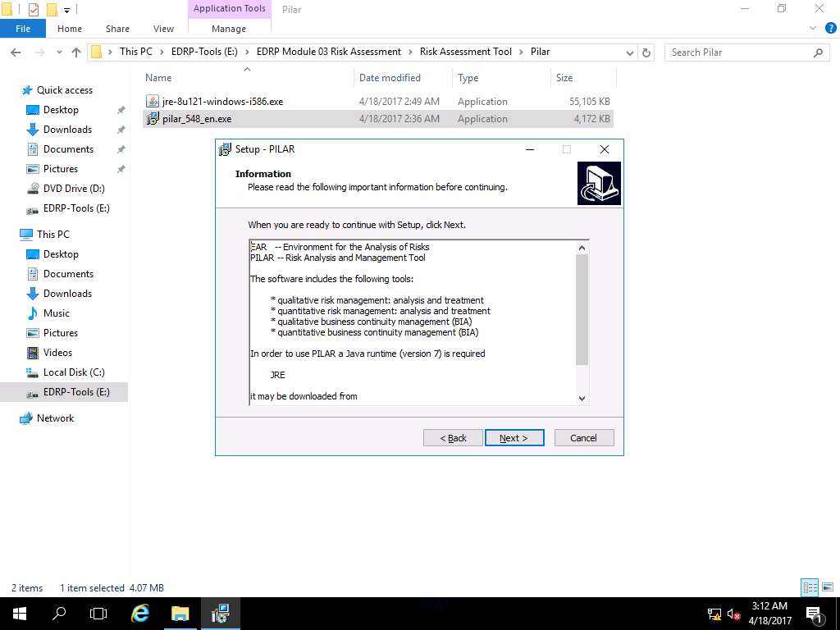840x630 pixels.
Task: Open File Explorer taskbar button
Action: click(180, 614)
